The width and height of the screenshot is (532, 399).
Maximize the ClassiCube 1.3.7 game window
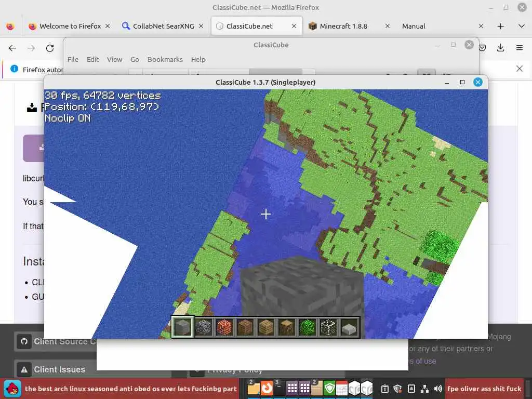[x=462, y=82]
